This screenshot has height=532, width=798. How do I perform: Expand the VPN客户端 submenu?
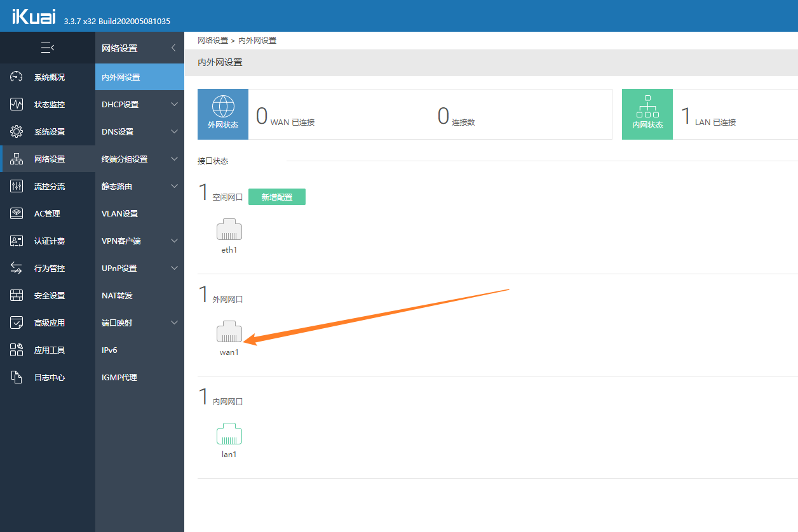coord(174,241)
